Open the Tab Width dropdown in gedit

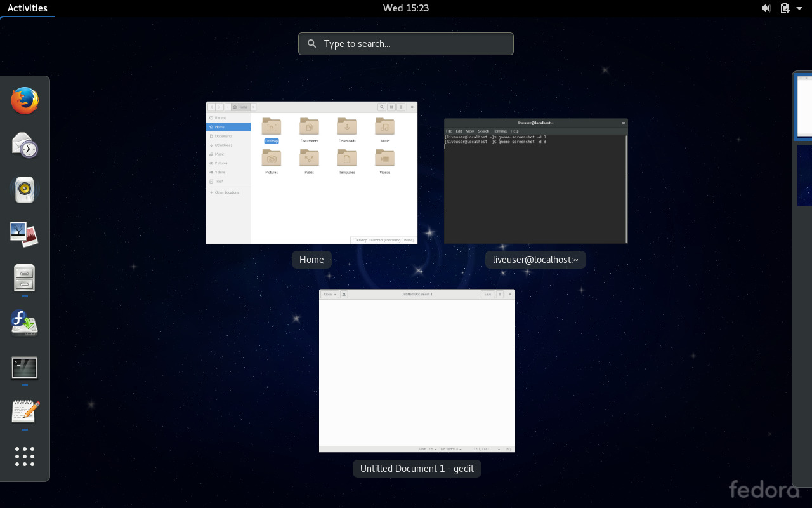451,448
